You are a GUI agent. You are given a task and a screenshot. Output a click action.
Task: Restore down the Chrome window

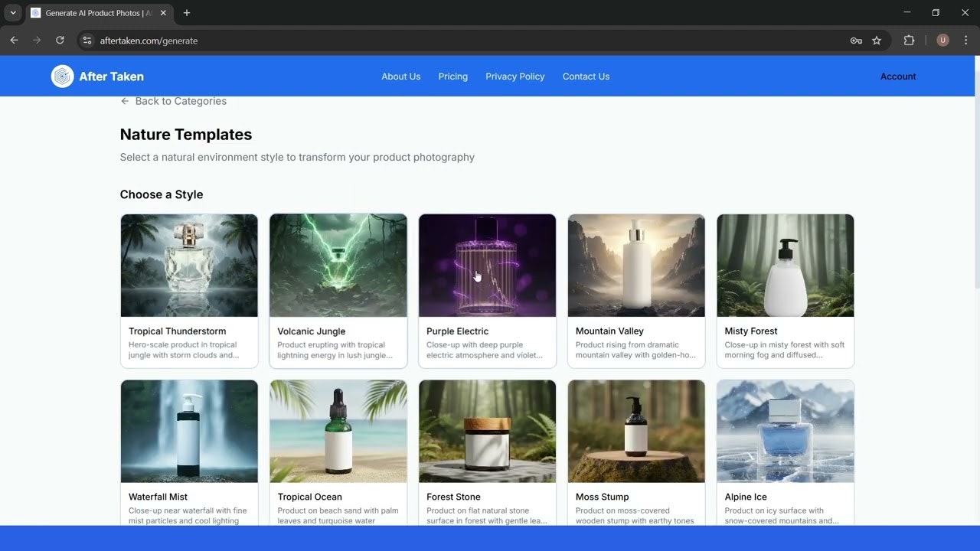pos(936,13)
